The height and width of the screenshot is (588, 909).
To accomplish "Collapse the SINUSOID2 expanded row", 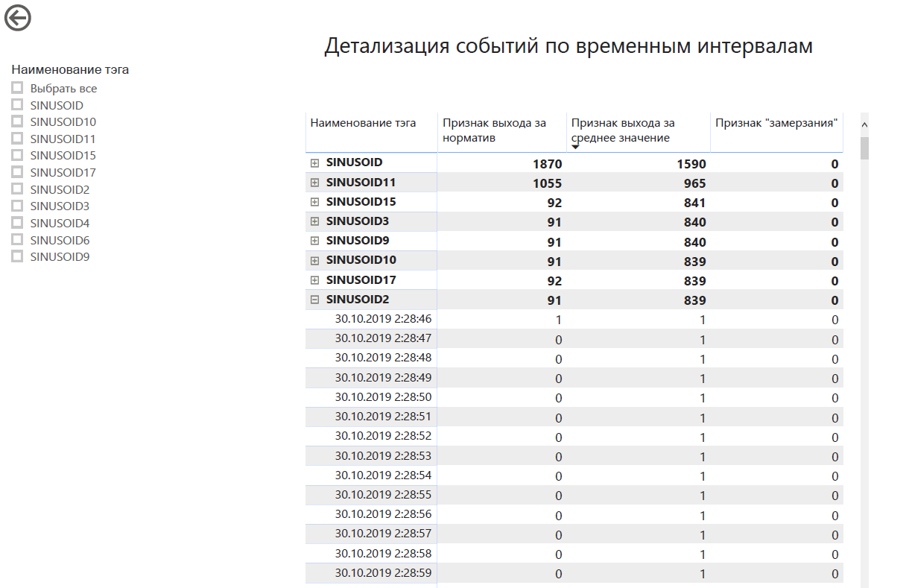I will coord(314,300).
